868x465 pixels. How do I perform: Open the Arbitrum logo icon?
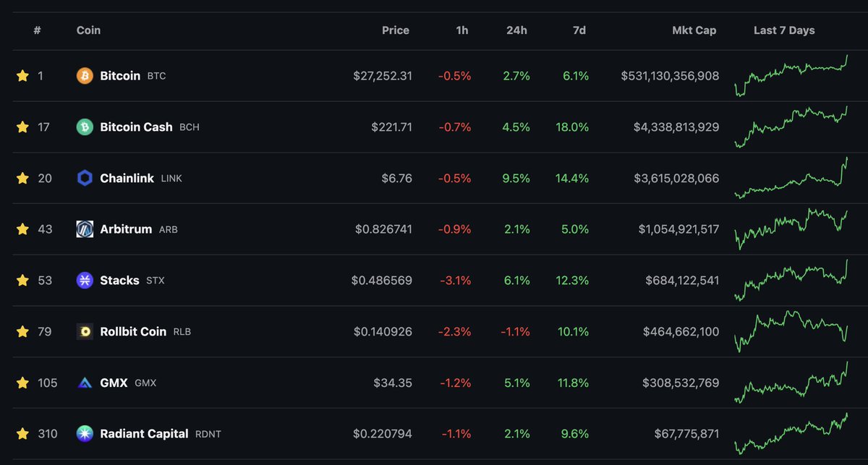coord(85,229)
